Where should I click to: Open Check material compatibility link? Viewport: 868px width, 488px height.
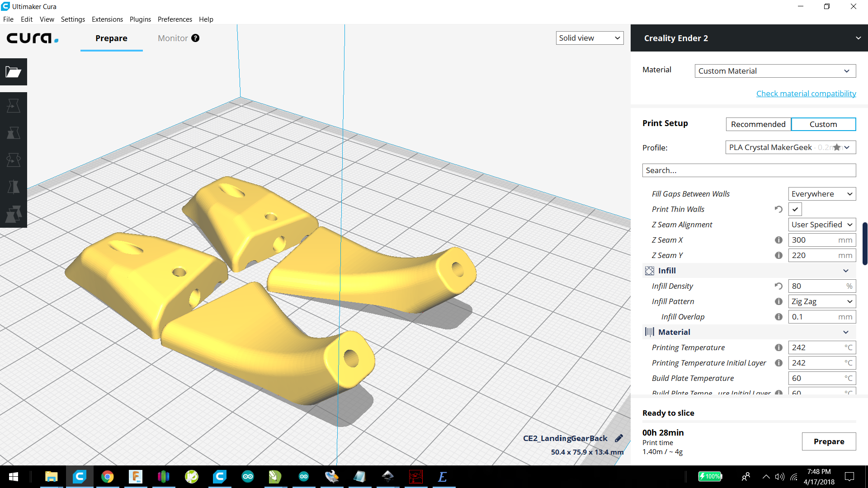click(806, 94)
